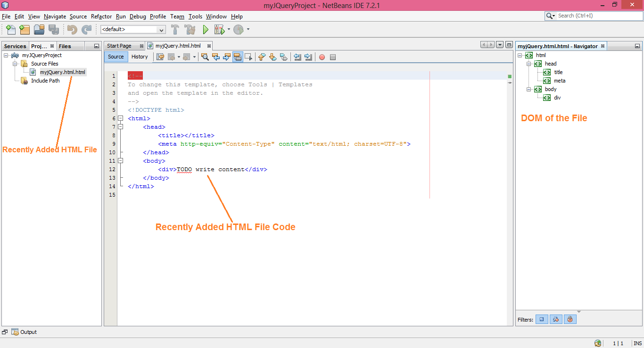Open the Refactor menu
Viewport: 644px width, 348px height.
pos(101,17)
